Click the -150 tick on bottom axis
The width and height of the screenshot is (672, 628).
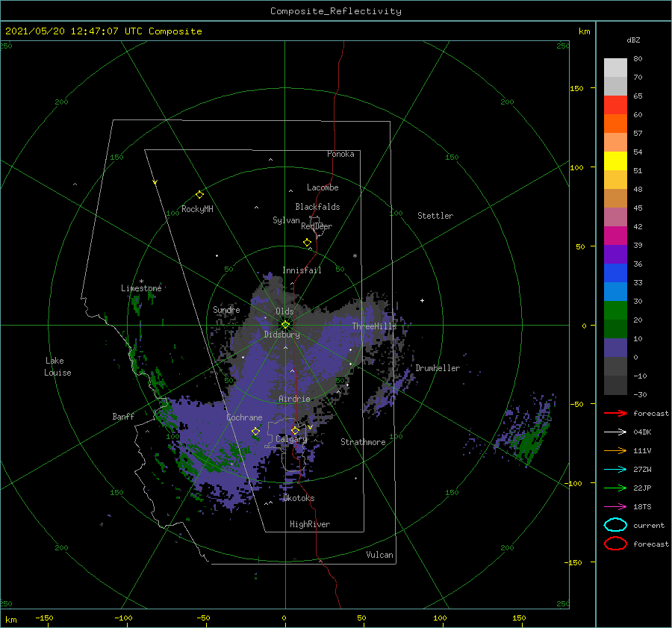[x=44, y=618]
